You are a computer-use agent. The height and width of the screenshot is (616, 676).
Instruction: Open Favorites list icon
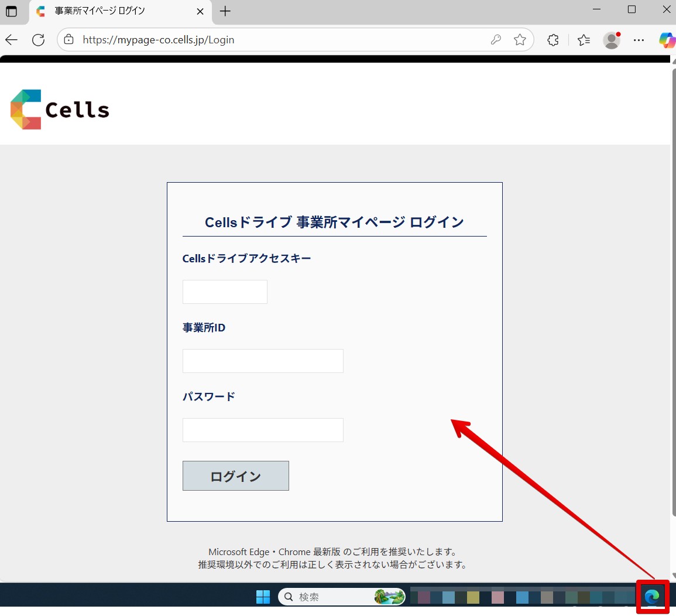point(584,40)
